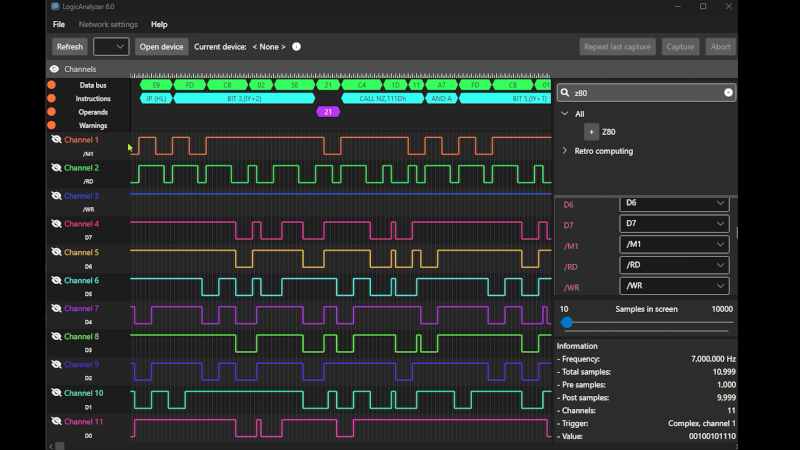
Task: Click the Open device button
Action: click(161, 47)
